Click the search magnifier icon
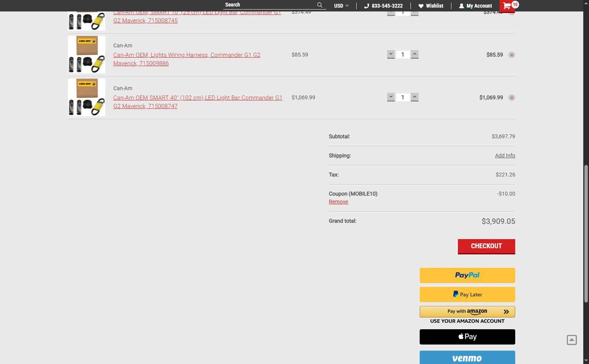The image size is (589, 364). [x=320, y=5]
